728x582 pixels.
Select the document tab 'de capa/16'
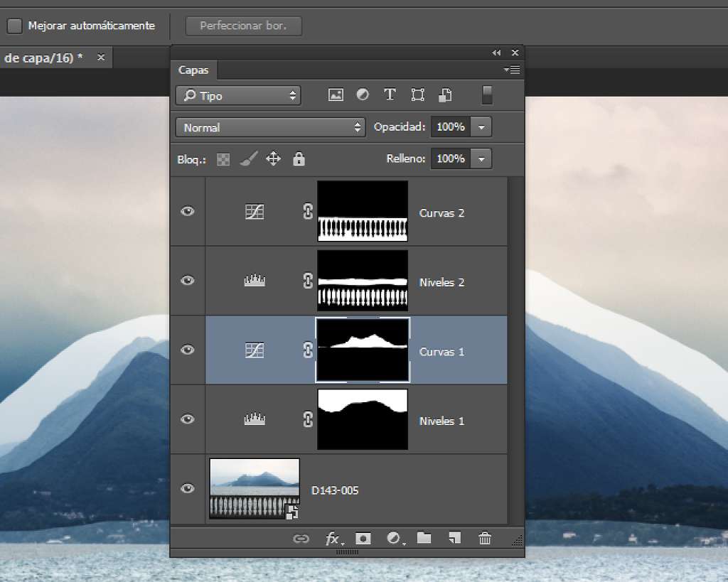coord(43,58)
